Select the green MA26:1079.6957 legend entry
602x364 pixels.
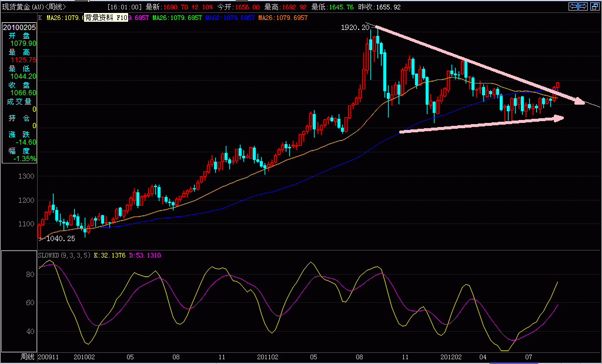177,18
